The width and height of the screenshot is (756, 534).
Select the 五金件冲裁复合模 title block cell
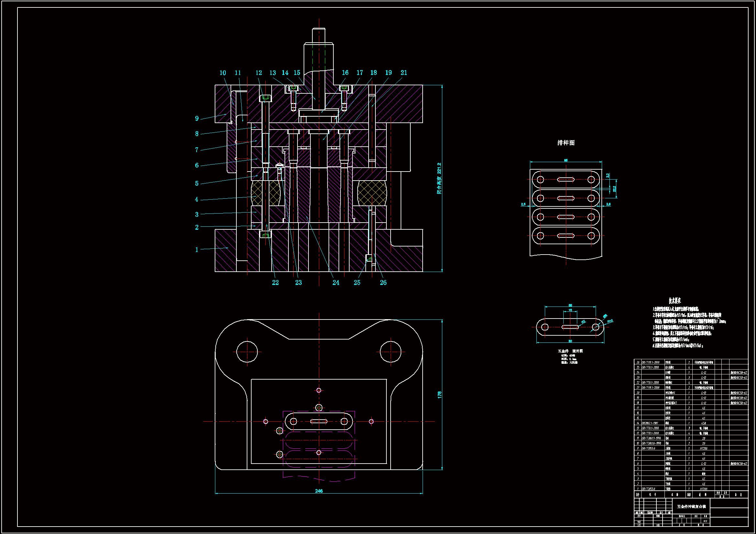pyautogui.click(x=691, y=507)
